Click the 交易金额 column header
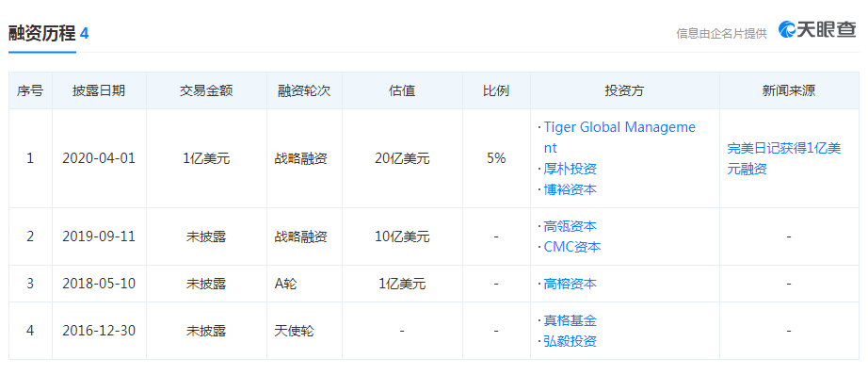The image size is (868, 375). tap(206, 90)
